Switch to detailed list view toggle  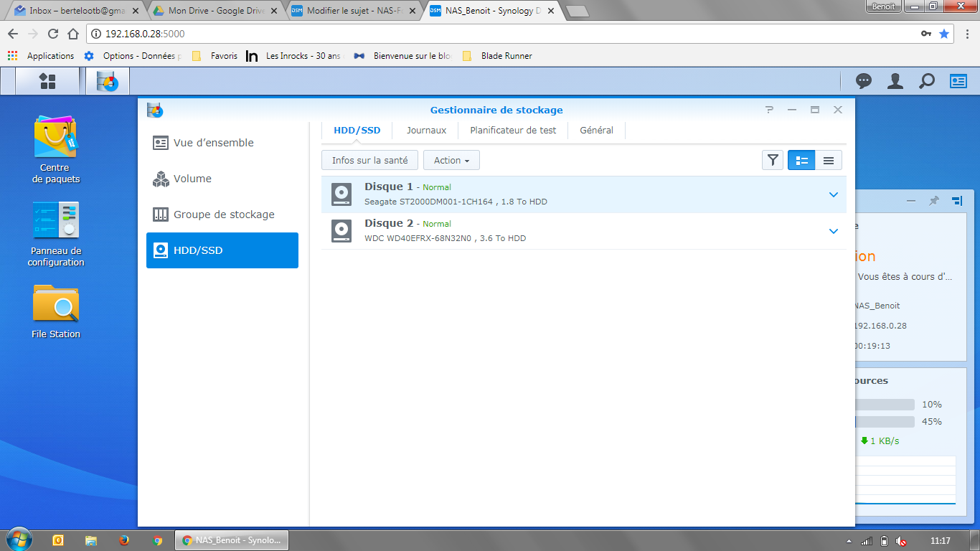click(801, 160)
